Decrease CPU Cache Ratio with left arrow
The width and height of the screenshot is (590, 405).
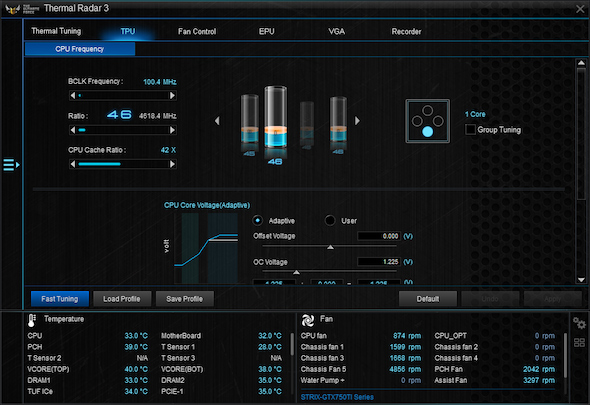tap(73, 164)
